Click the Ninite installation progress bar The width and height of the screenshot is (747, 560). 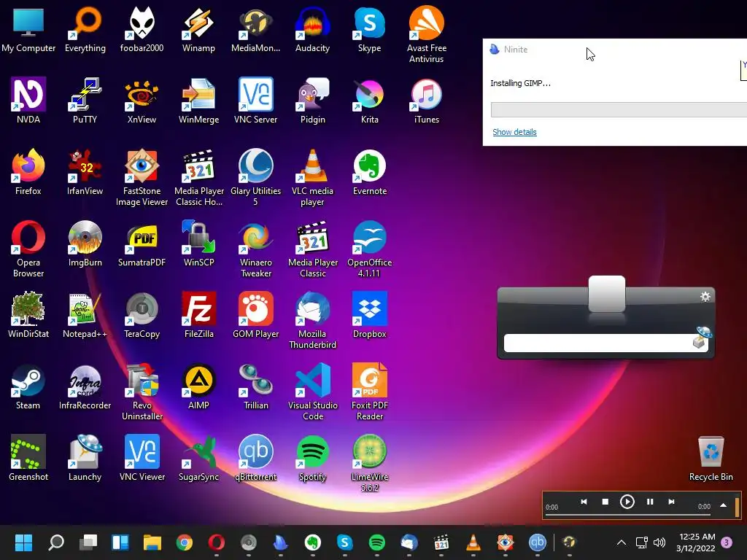pos(619,109)
